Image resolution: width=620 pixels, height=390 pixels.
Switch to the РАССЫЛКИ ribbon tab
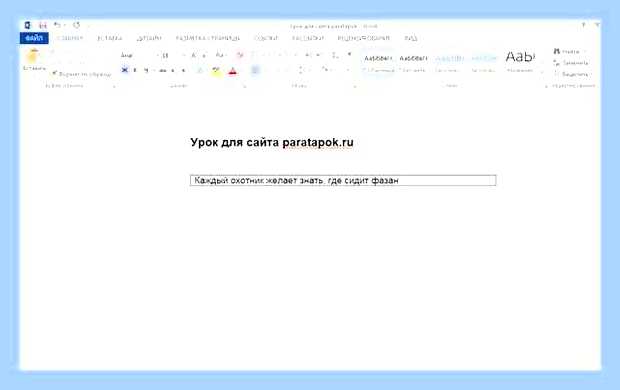[x=308, y=38]
